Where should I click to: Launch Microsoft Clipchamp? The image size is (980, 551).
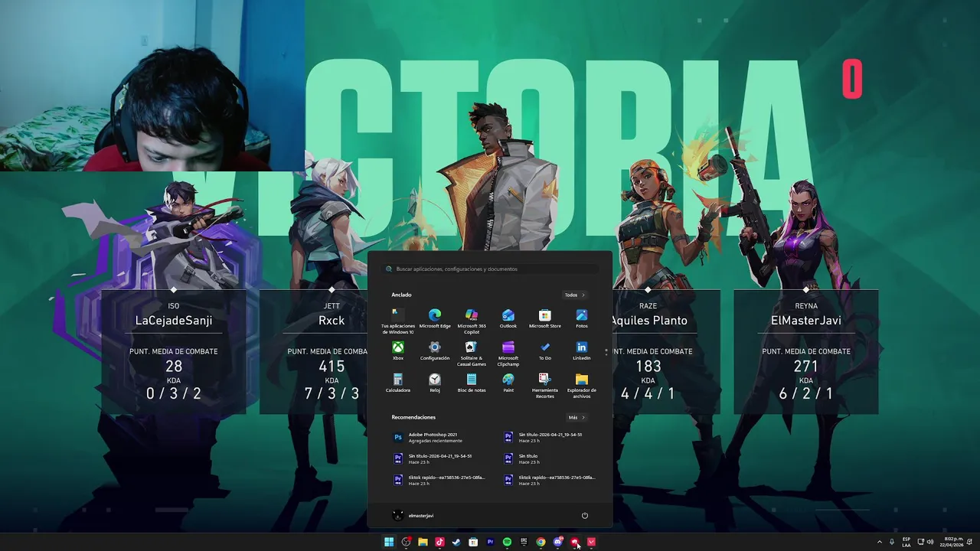pos(508,353)
